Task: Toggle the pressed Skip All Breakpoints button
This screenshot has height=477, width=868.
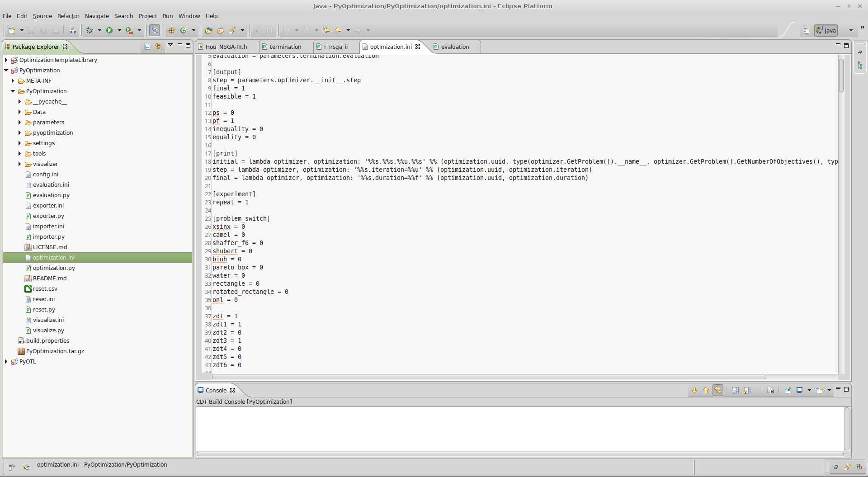Action: [155, 30]
